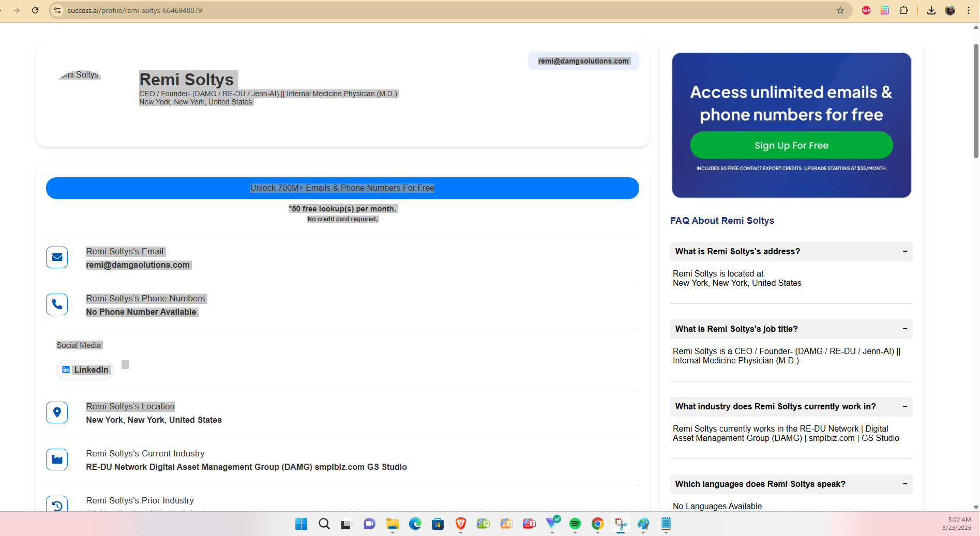Viewport: 980px width, 536px height.
Task: Click the scrollbar down arrow
Action: click(976, 508)
